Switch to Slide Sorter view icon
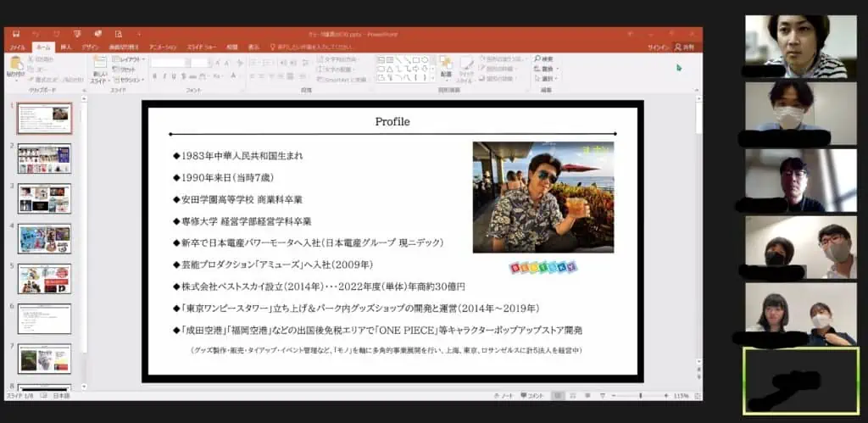This screenshot has width=868, height=423. click(x=573, y=396)
